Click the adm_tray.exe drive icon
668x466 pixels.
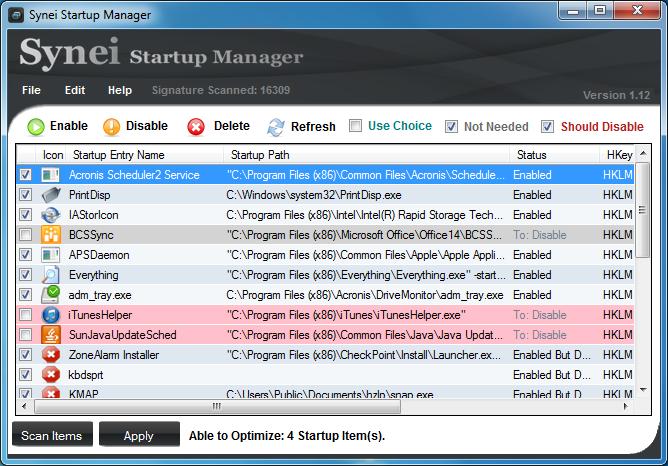pos(51,295)
